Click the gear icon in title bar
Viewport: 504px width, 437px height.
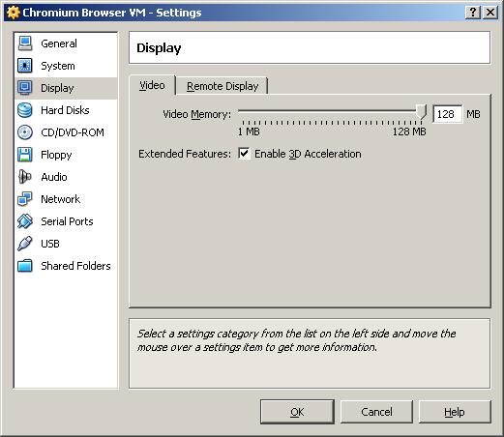[14, 13]
